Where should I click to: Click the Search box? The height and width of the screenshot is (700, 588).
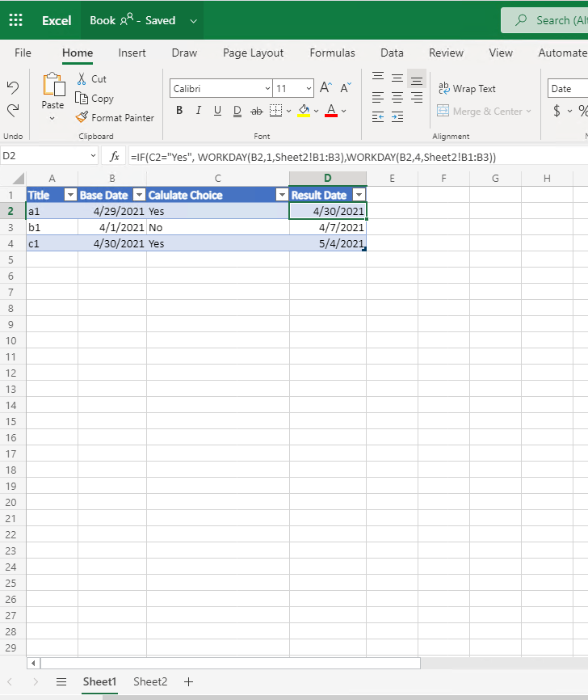[544, 20]
